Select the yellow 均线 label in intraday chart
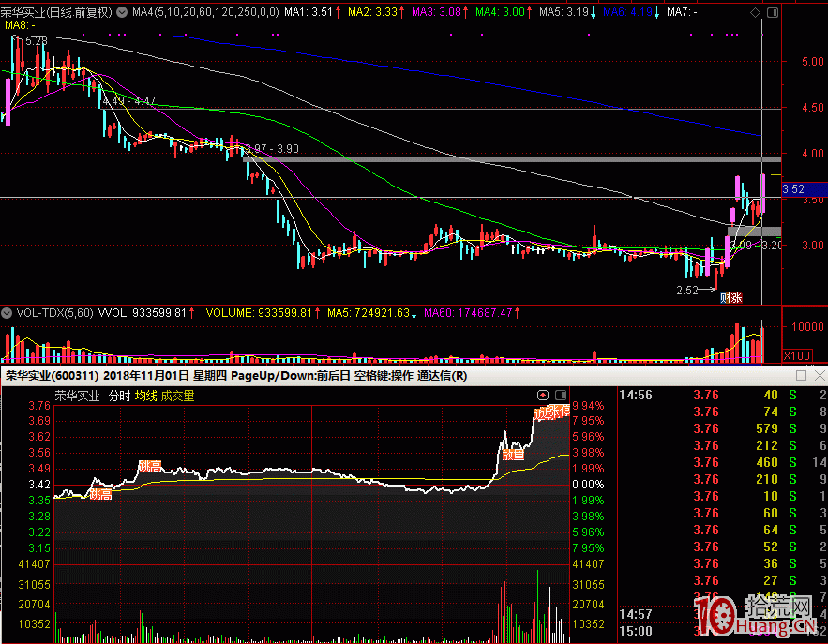 click(145, 396)
